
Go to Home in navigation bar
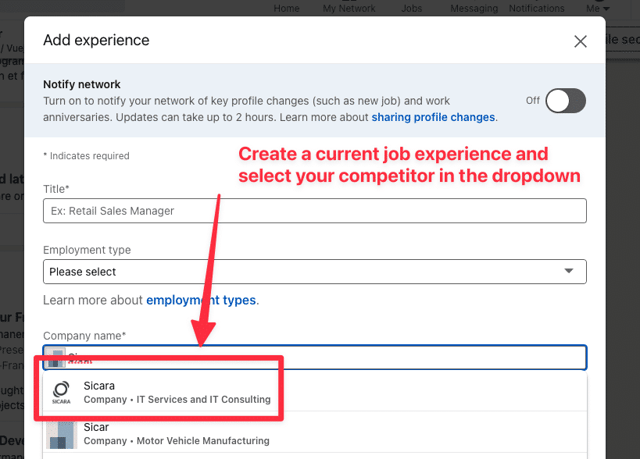286,8
